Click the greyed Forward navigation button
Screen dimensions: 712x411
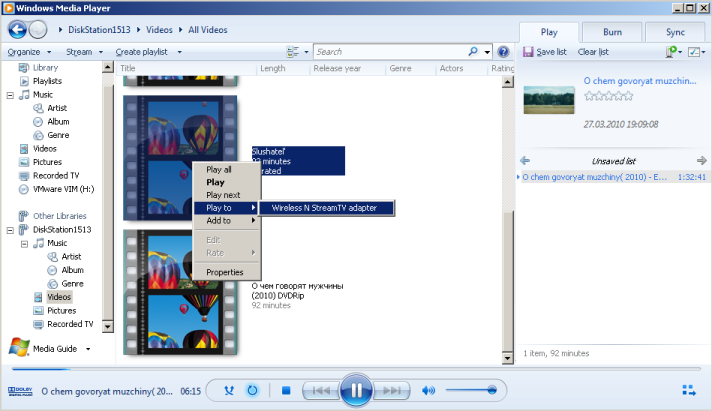pyautogui.click(x=38, y=30)
